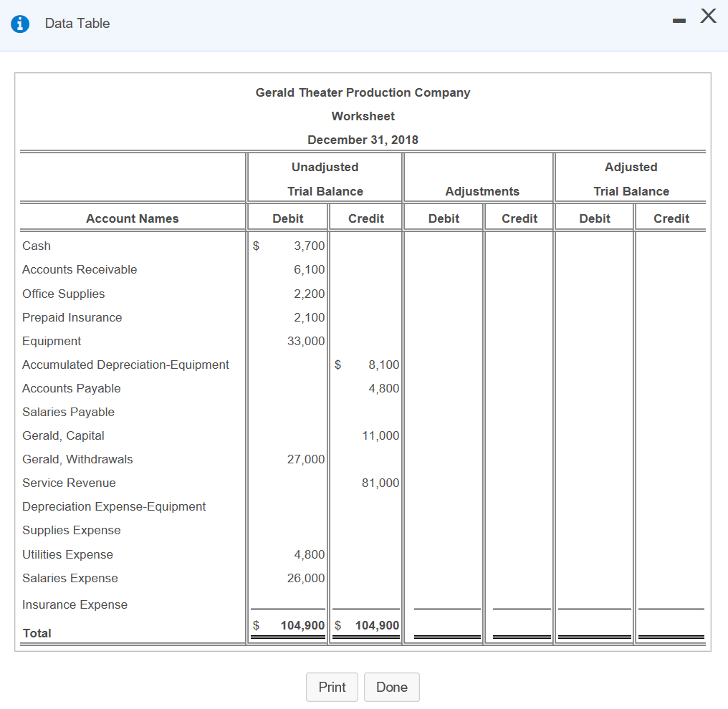
Task: Click the Done button
Action: pyautogui.click(x=392, y=687)
